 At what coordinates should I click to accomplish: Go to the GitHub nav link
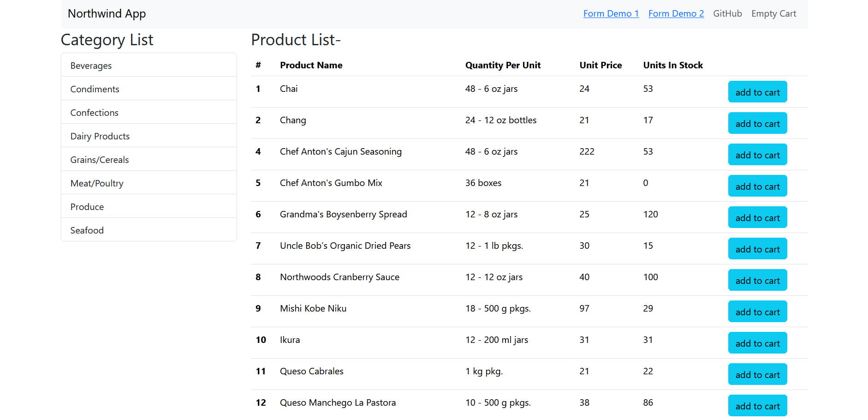(x=727, y=14)
